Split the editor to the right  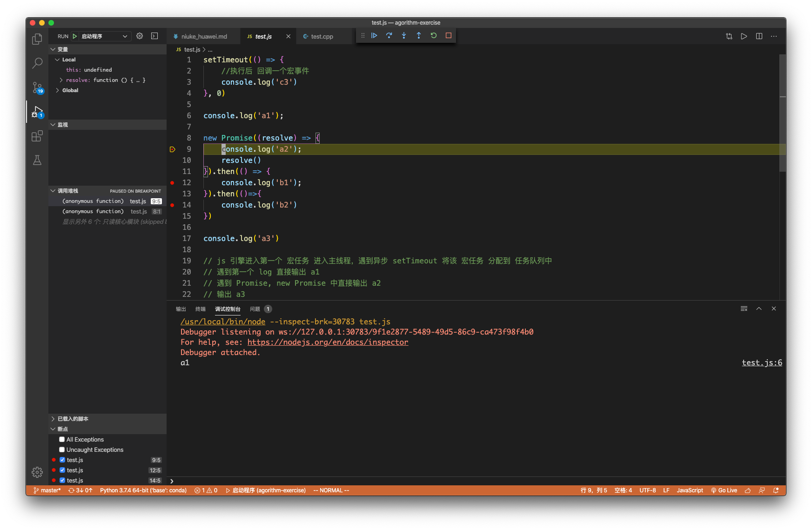pos(759,36)
